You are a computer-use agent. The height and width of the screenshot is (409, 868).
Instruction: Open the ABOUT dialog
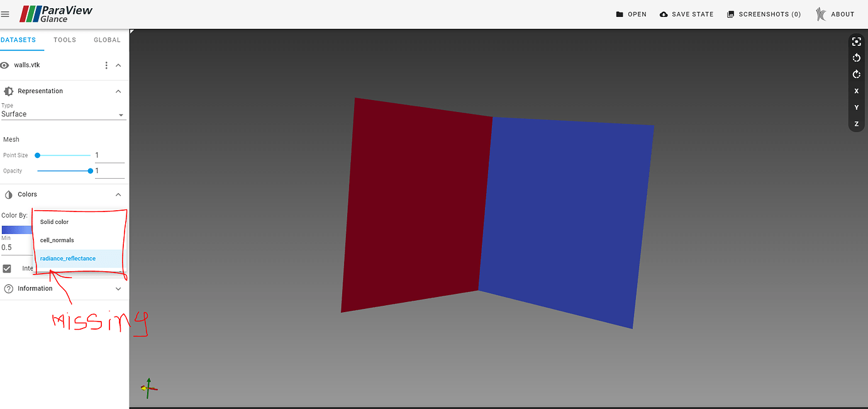835,14
